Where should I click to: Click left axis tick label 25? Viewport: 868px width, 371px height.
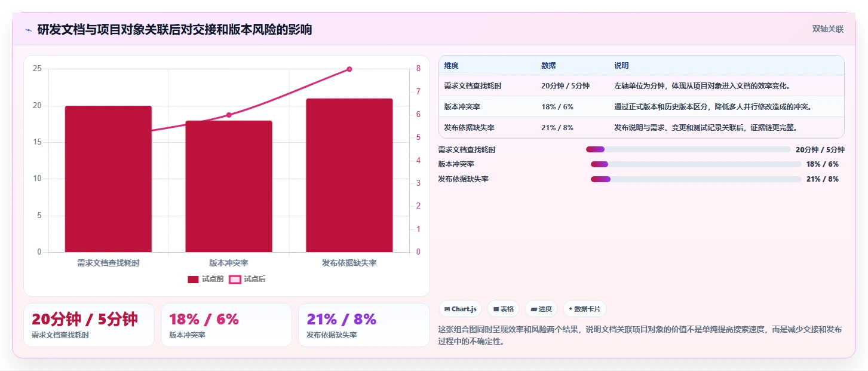pos(37,69)
